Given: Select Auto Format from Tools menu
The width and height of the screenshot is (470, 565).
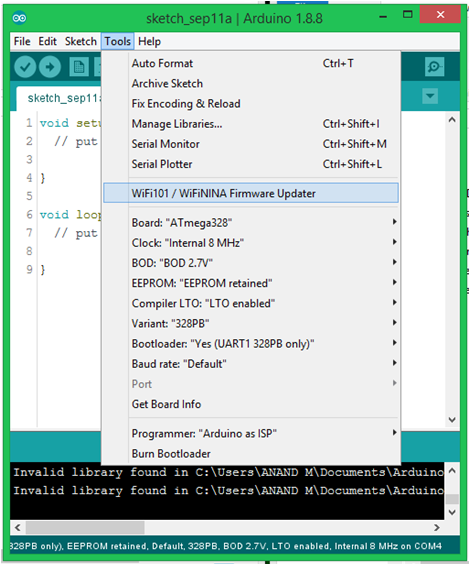Looking at the screenshot, I should click(x=251, y=63).
